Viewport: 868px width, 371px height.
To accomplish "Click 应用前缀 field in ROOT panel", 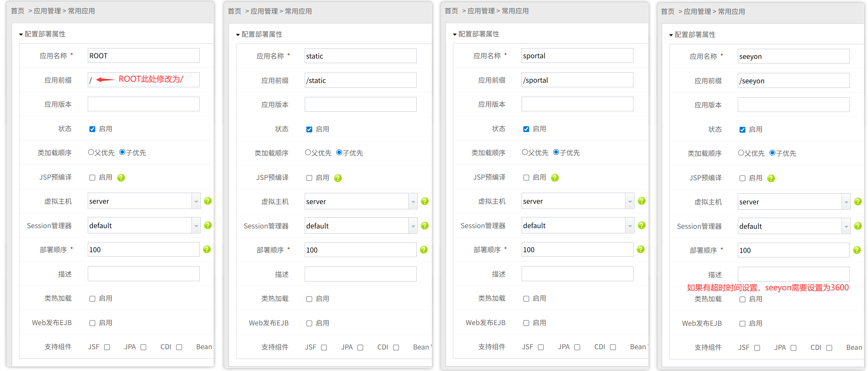I will pyautogui.click(x=143, y=80).
